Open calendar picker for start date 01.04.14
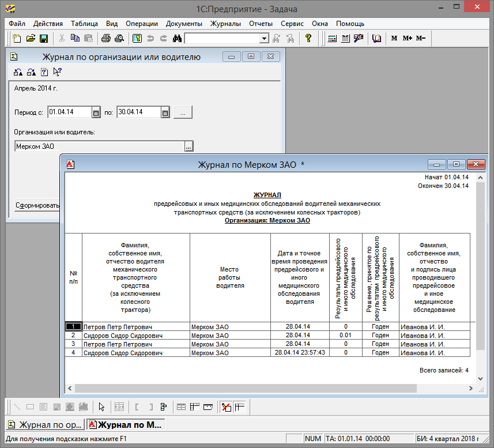Screen dimensions: 494x448 point(96,112)
